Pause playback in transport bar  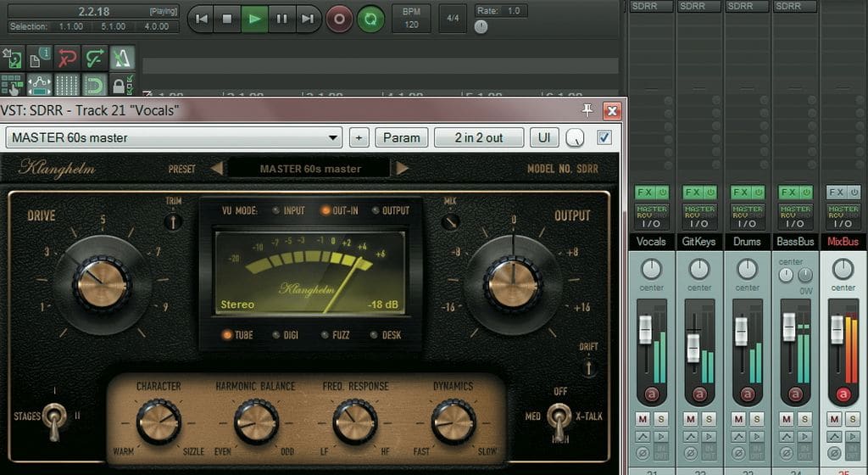point(281,19)
